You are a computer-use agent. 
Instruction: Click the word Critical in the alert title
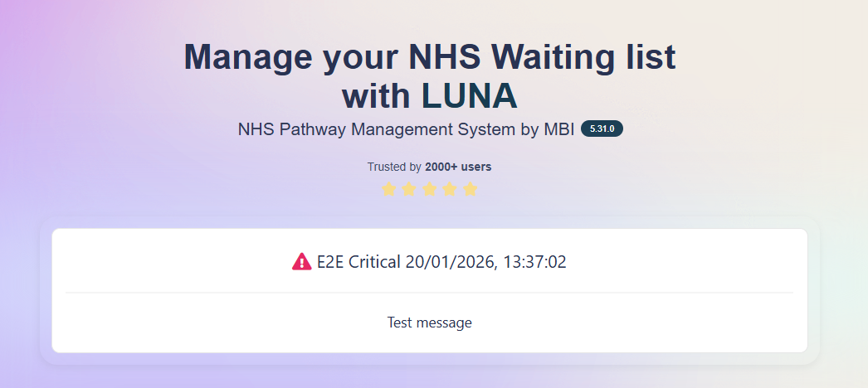pyautogui.click(x=374, y=262)
